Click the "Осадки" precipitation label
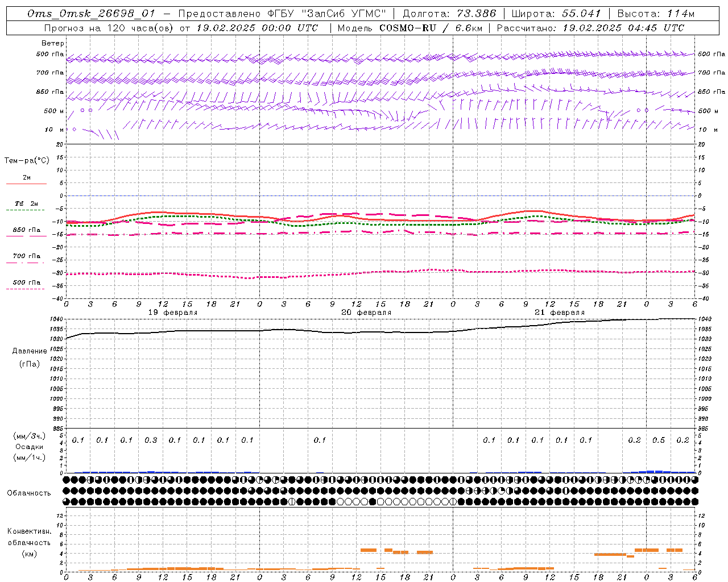Viewport: 728px width, 582px height. [30, 447]
